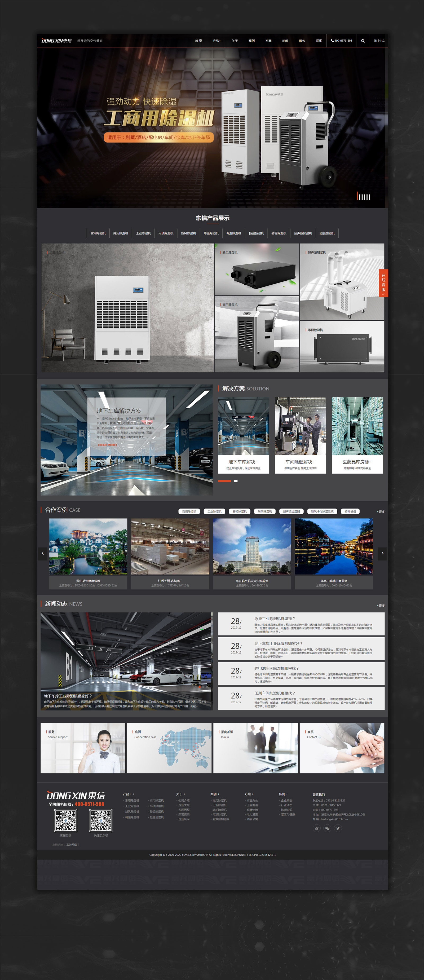Click the Twitter bird icon in footer

[x=338, y=828]
